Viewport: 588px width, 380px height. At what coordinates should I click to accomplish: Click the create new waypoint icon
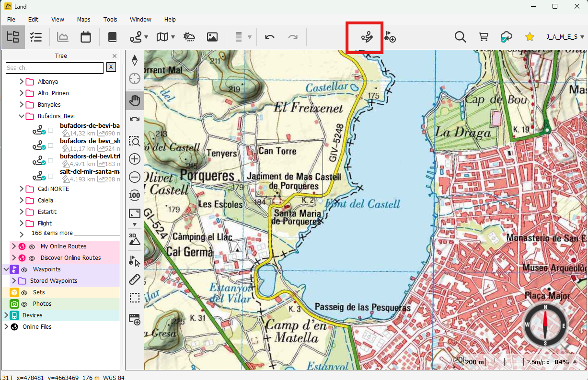390,37
